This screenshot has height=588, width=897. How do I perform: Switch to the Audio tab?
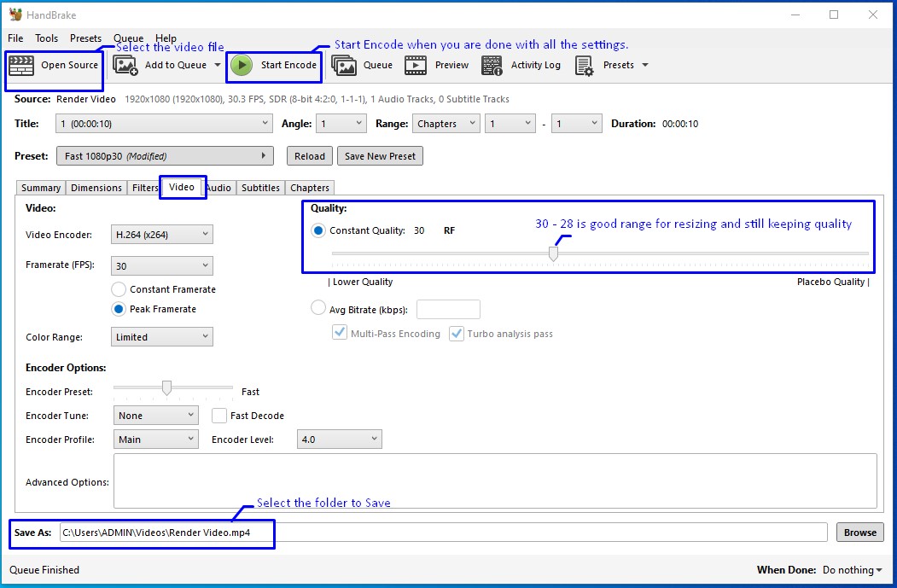coord(218,188)
